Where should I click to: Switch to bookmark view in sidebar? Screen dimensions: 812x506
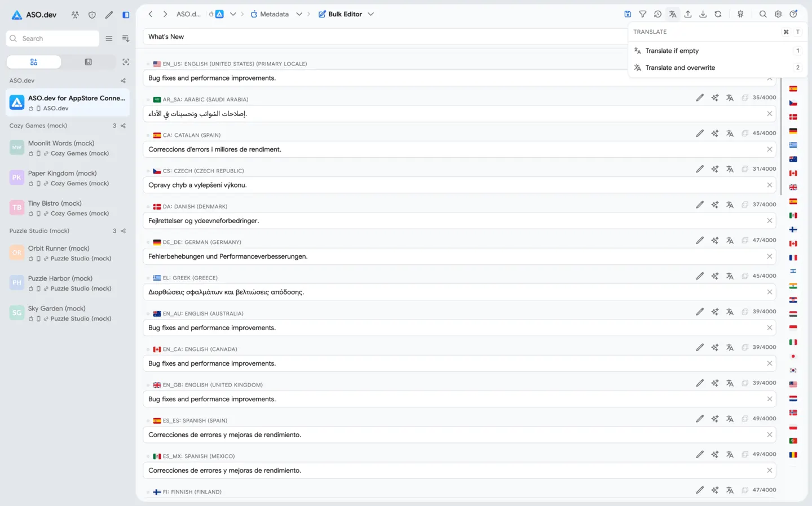(89, 62)
